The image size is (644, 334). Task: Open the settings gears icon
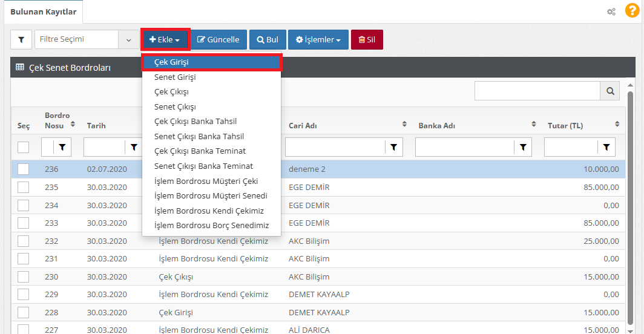pyautogui.click(x=611, y=11)
